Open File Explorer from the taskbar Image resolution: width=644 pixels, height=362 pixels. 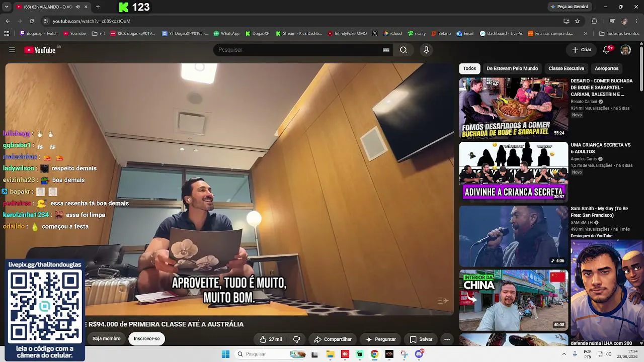point(330,354)
